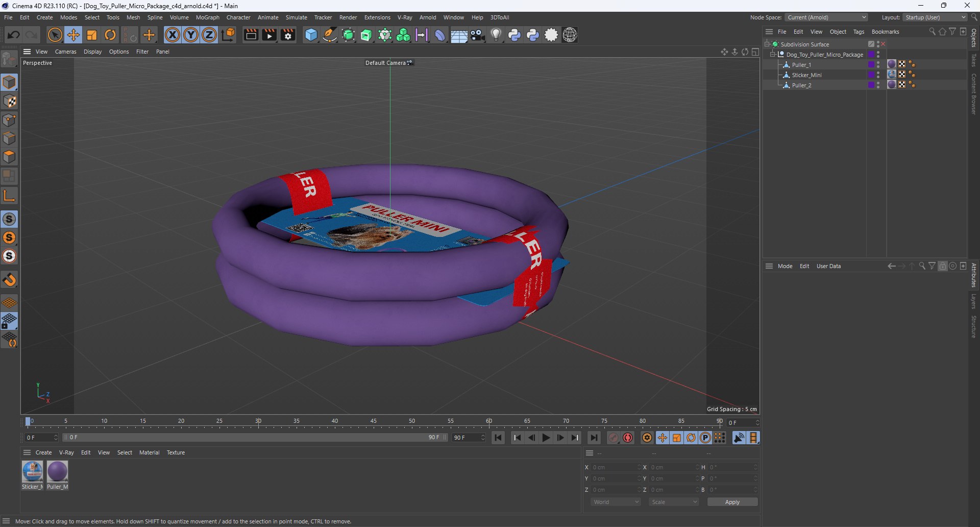Viewport: 980px width, 527px height.
Task: Select the Scale tool
Action: click(x=92, y=35)
